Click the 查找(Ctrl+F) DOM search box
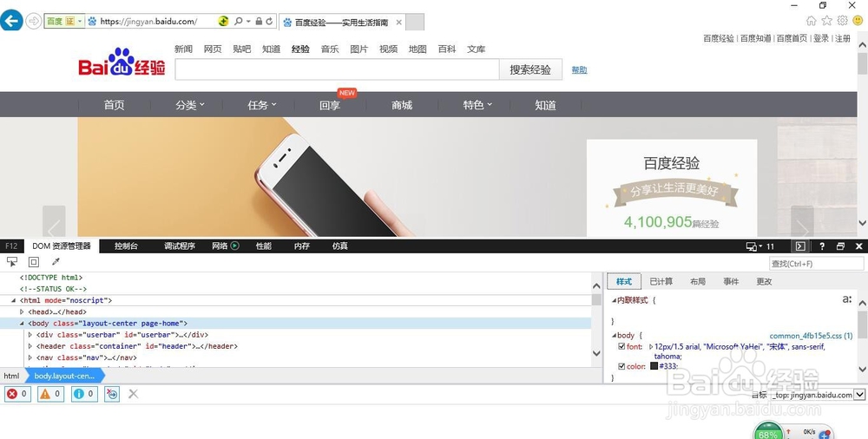 click(816, 264)
